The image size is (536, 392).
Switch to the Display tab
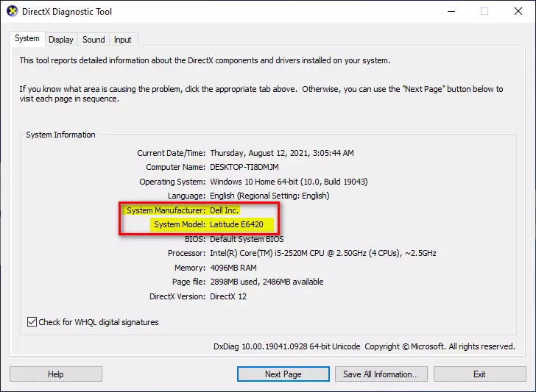pos(61,40)
